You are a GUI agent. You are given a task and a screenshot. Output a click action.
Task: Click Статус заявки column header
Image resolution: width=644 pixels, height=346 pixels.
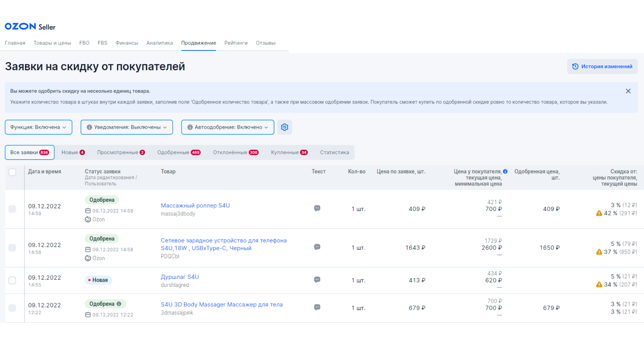pos(103,172)
